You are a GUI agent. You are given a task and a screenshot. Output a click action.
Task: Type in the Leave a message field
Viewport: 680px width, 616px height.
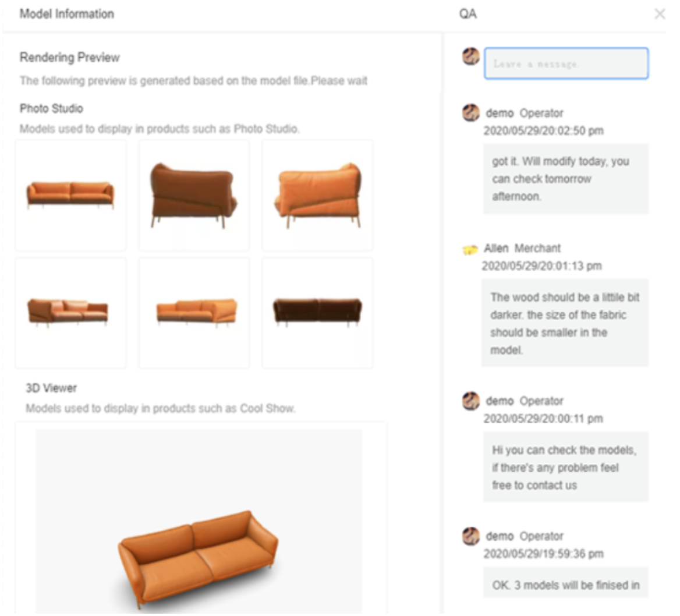[566, 63]
